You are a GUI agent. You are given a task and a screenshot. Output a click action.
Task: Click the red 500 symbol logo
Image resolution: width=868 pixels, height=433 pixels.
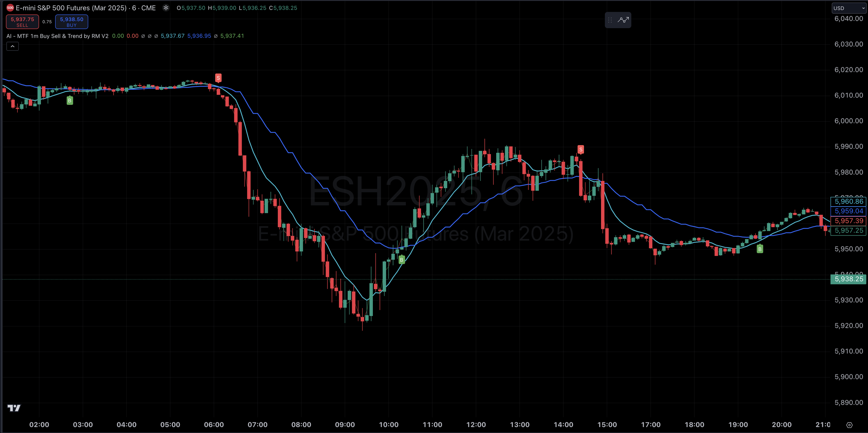coord(10,8)
